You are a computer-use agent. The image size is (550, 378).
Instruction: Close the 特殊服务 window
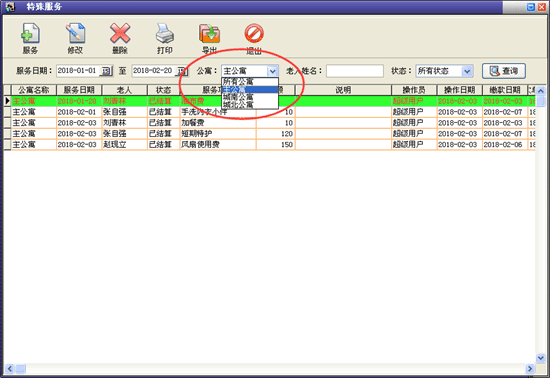[542, 7]
